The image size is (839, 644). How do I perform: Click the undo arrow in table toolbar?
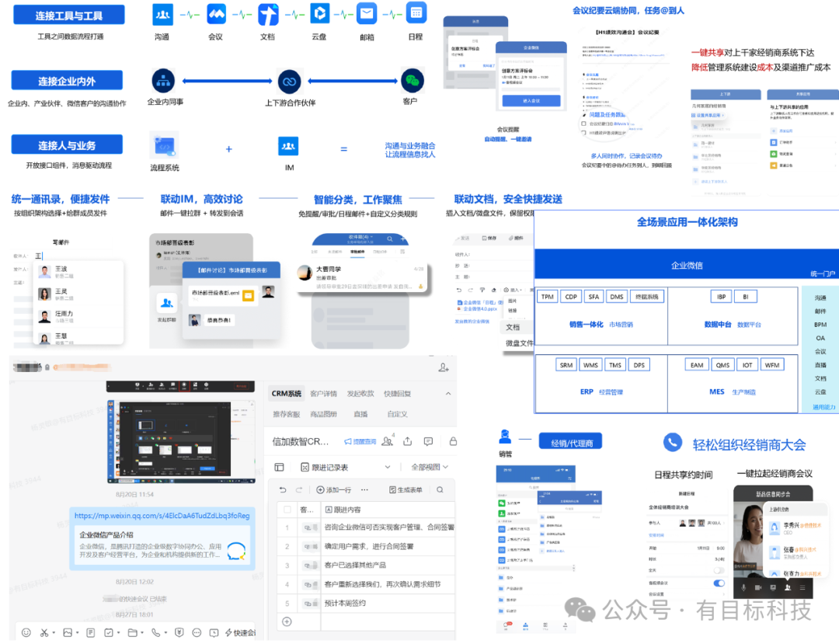283,489
